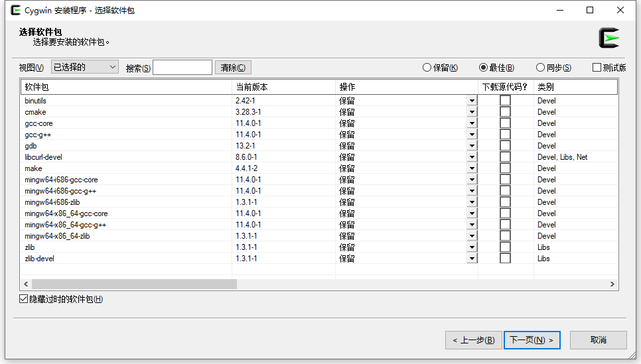Click the scrollbar left arrow
The image size is (641, 364).
point(26,284)
